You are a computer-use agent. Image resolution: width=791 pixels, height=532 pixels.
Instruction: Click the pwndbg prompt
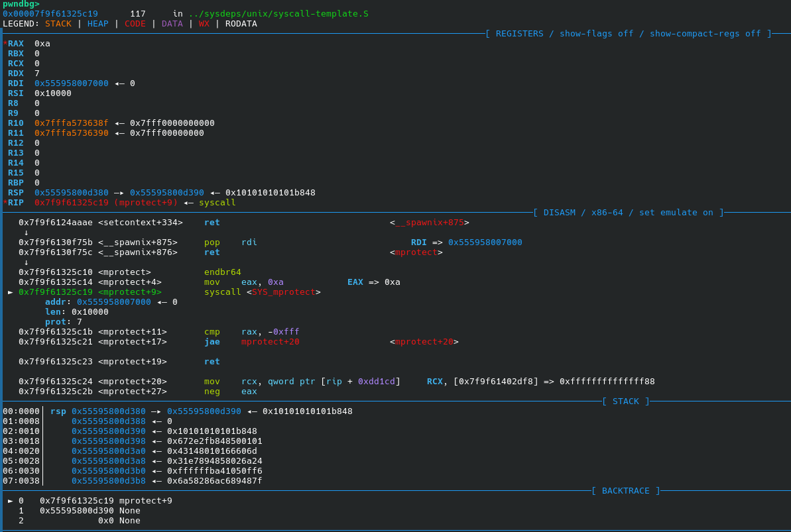pyautogui.click(x=21, y=4)
